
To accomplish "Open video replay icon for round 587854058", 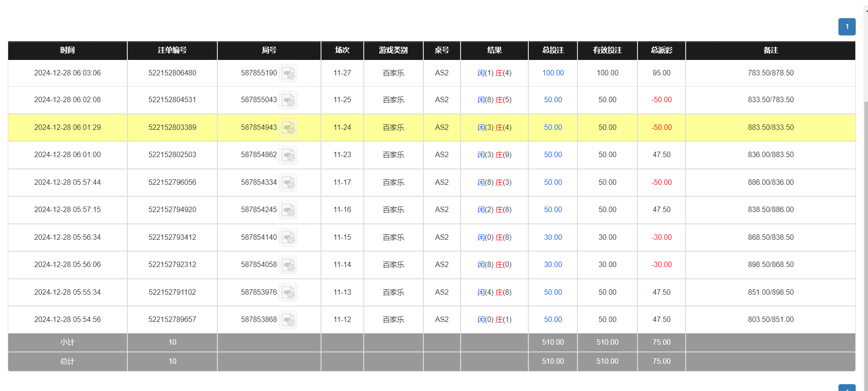I will (x=288, y=265).
